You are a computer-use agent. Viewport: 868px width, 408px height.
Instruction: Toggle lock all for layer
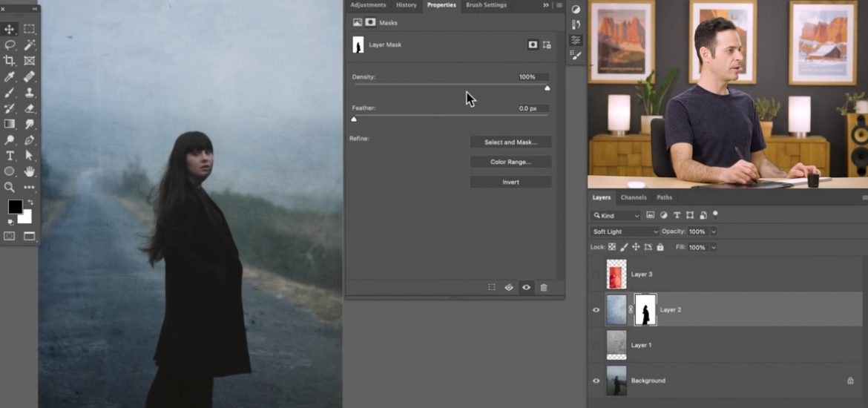point(660,247)
